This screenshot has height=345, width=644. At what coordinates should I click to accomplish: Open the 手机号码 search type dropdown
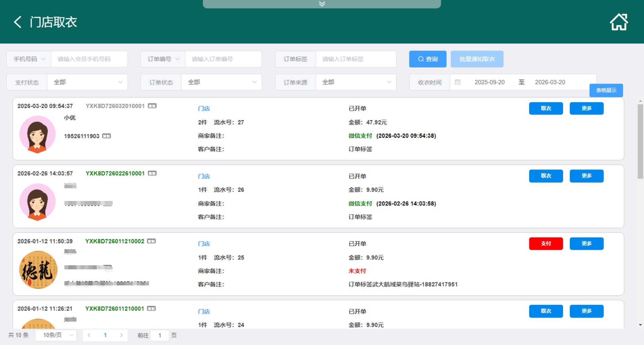click(x=29, y=59)
